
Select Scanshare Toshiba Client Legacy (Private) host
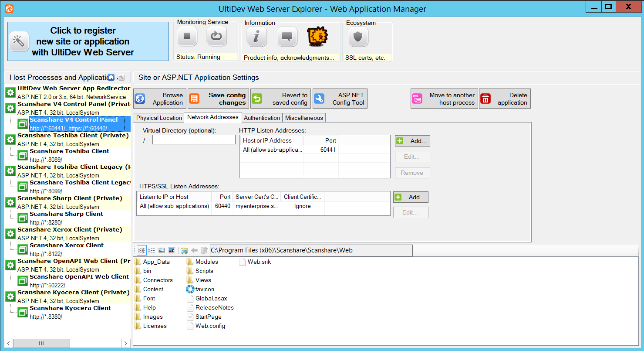coord(67,171)
